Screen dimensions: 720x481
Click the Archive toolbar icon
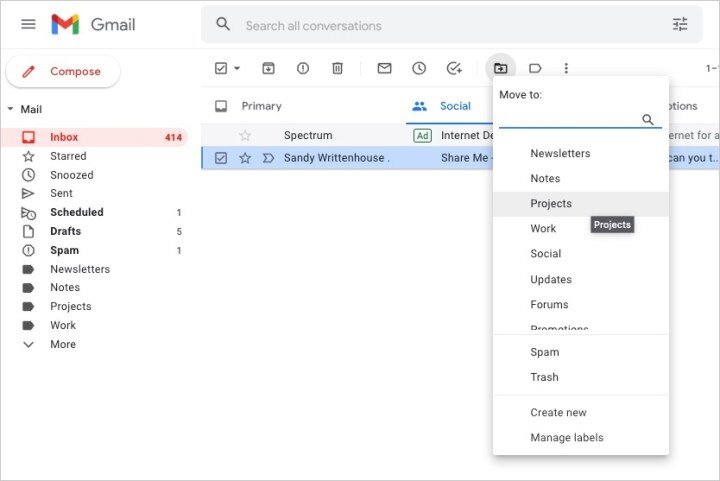[x=268, y=68]
